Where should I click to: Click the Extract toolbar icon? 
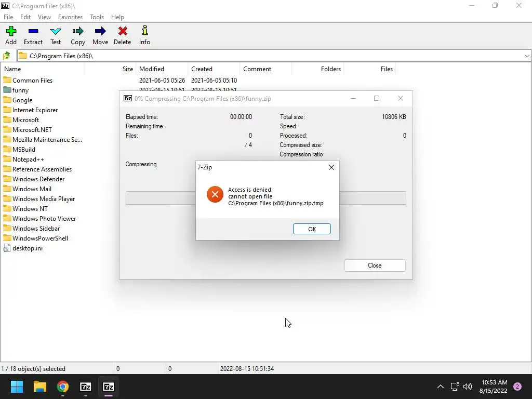(x=33, y=31)
